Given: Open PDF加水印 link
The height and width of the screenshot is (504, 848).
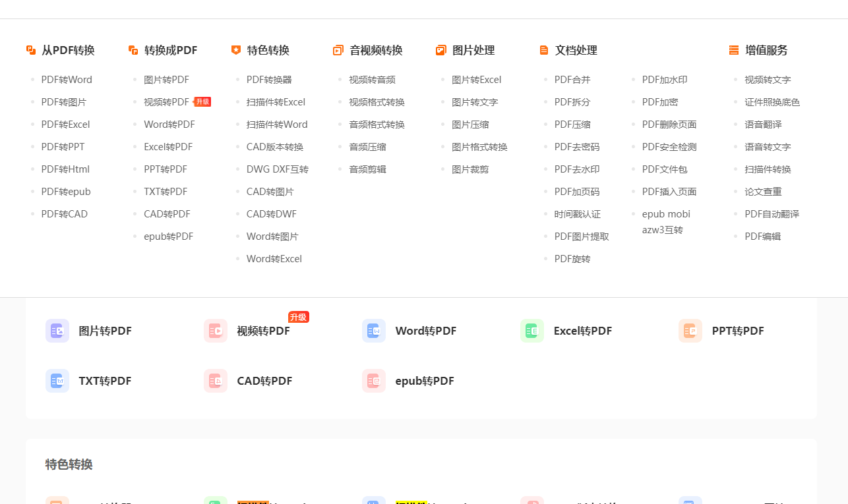Looking at the screenshot, I should click(665, 80).
